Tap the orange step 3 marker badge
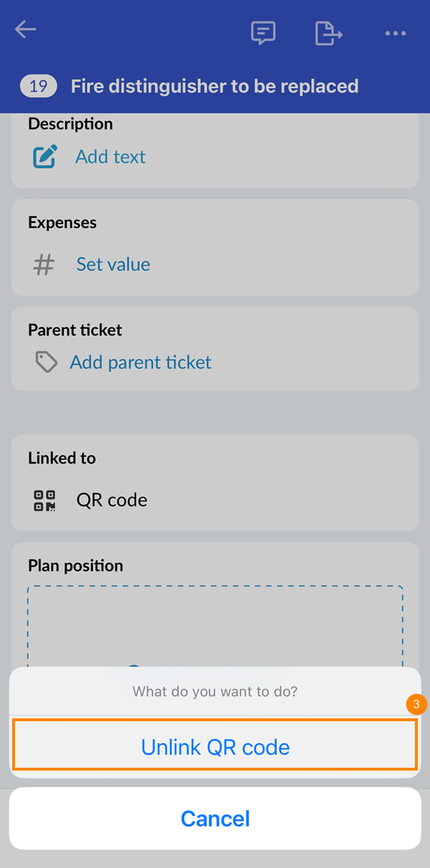 point(416,704)
